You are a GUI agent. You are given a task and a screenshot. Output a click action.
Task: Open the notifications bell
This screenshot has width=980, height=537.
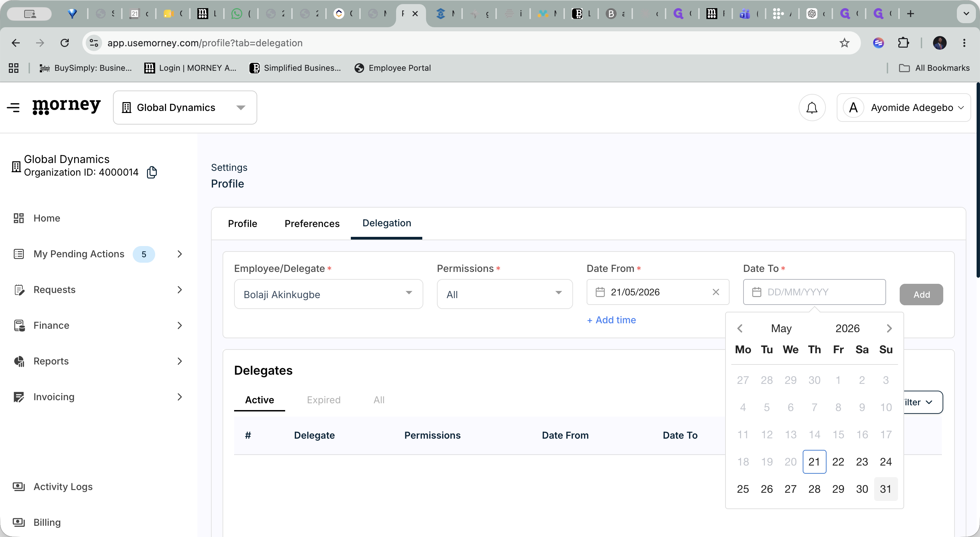click(x=812, y=108)
